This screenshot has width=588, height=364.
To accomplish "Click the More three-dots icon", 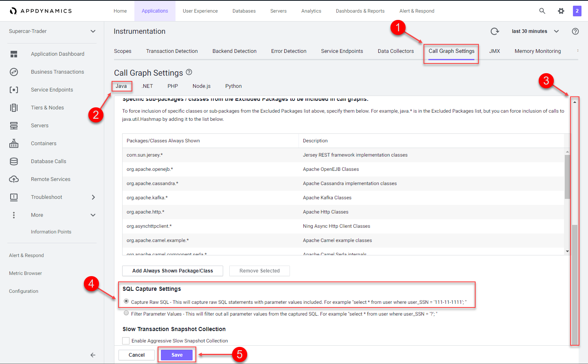I will pos(14,215).
